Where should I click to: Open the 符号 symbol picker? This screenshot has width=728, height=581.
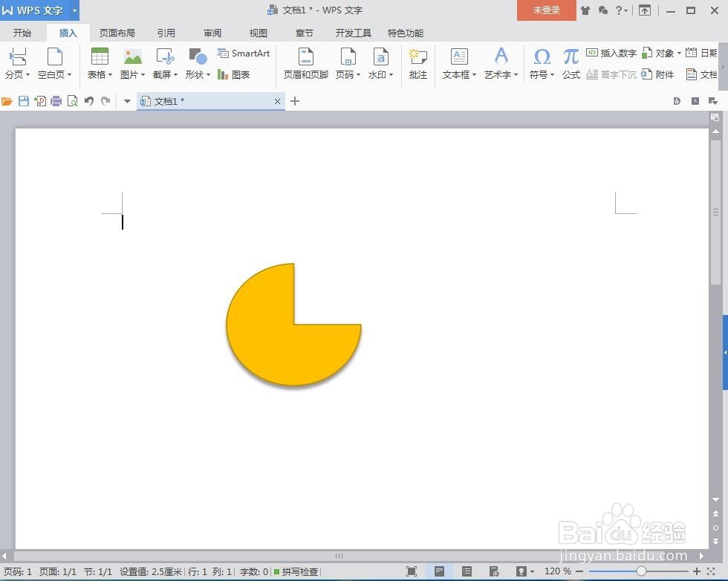click(x=542, y=64)
